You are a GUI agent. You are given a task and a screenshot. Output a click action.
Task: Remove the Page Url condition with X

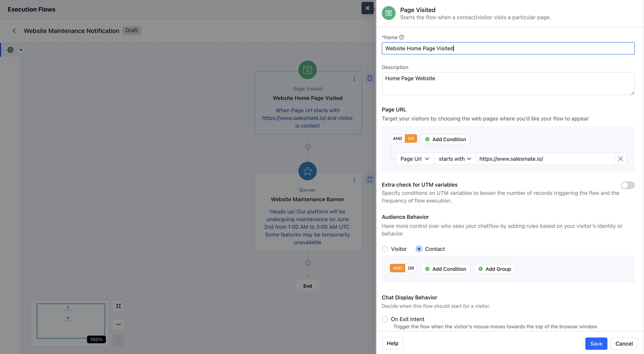(x=620, y=159)
